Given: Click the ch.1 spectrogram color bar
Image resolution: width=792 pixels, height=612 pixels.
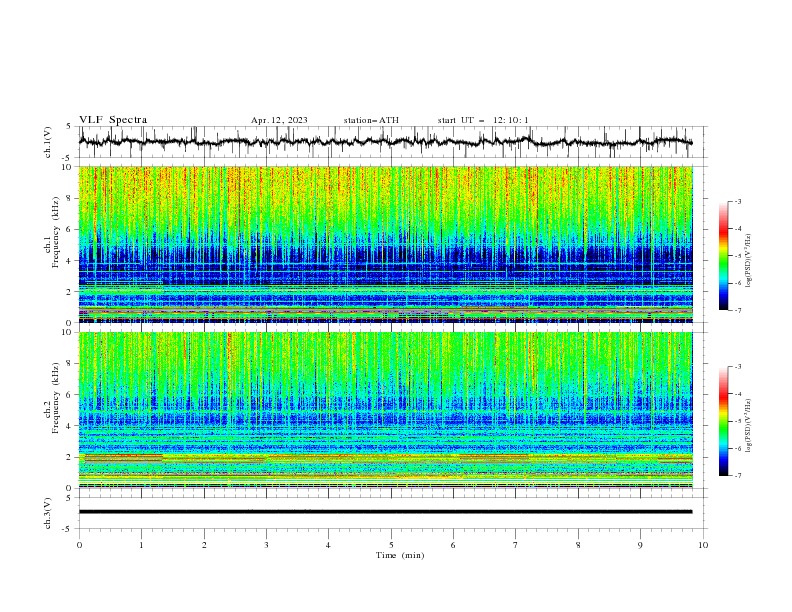Looking at the screenshot, I should pyautogui.click(x=723, y=256).
